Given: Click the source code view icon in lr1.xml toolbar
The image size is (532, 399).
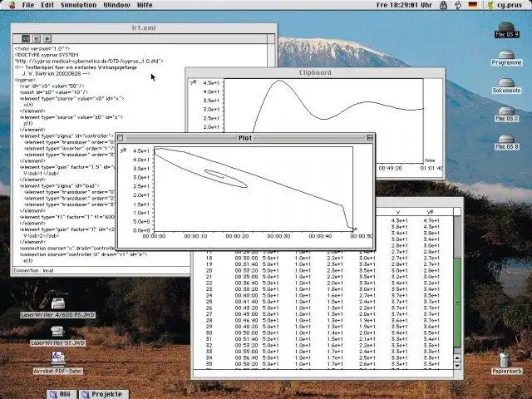Looking at the screenshot, I should (x=26, y=38).
